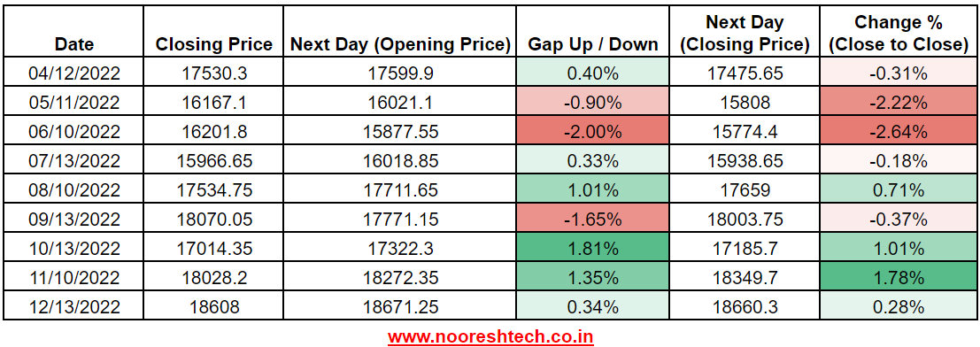Select the -0.90% gap down cell
The image size is (980, 347).
click(592, 103)
